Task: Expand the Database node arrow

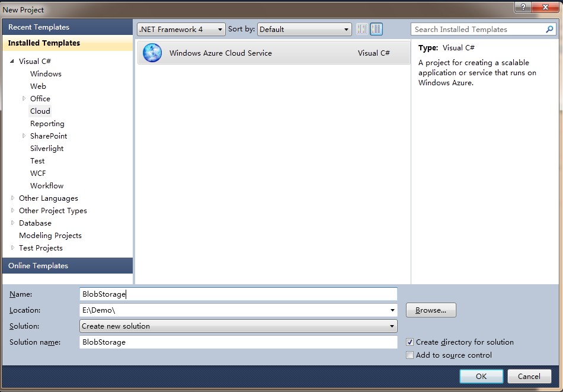Action: pyautogui.click(x=12, y=223)
